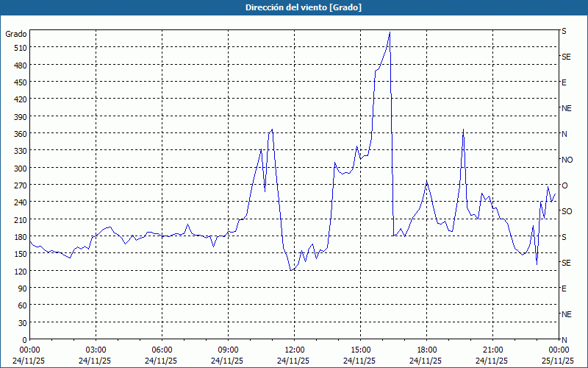
Task: Click the NE compass label beside the 30 gridline
Action: [x=566, y=314]
